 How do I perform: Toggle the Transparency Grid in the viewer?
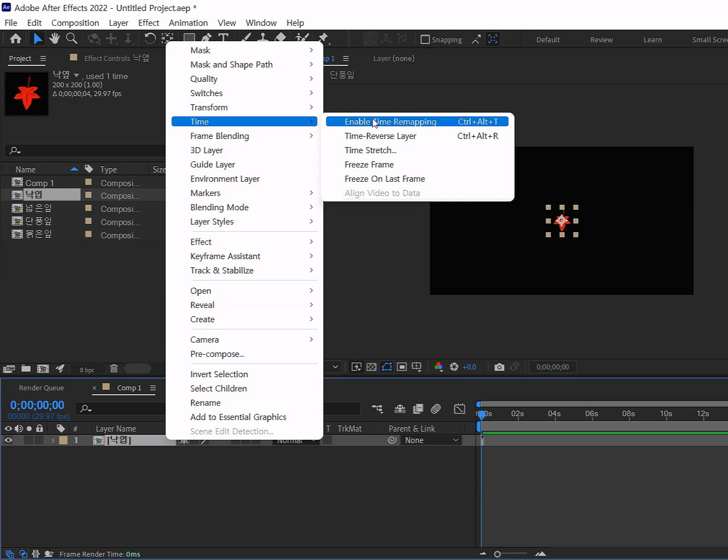(371, 367)
